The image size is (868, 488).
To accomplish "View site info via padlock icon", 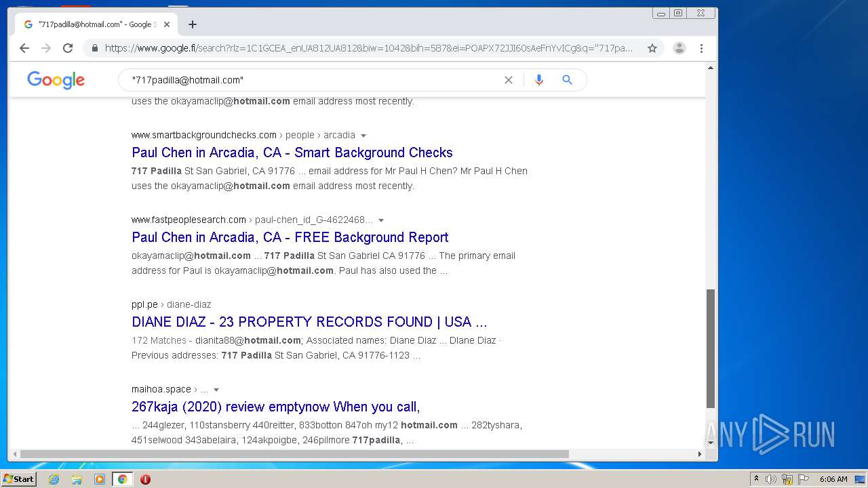I will tap(94, 48).
